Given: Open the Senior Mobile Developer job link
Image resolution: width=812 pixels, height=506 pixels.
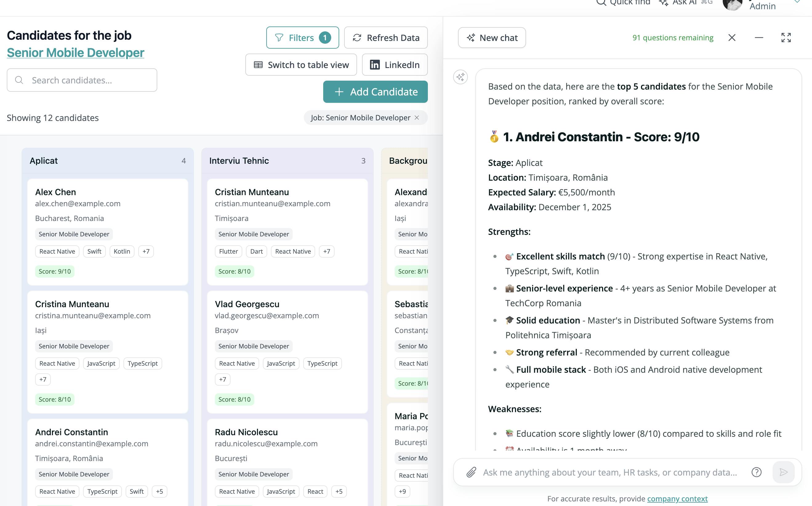Looking at the screenshot, I should (x=75, y=53).
